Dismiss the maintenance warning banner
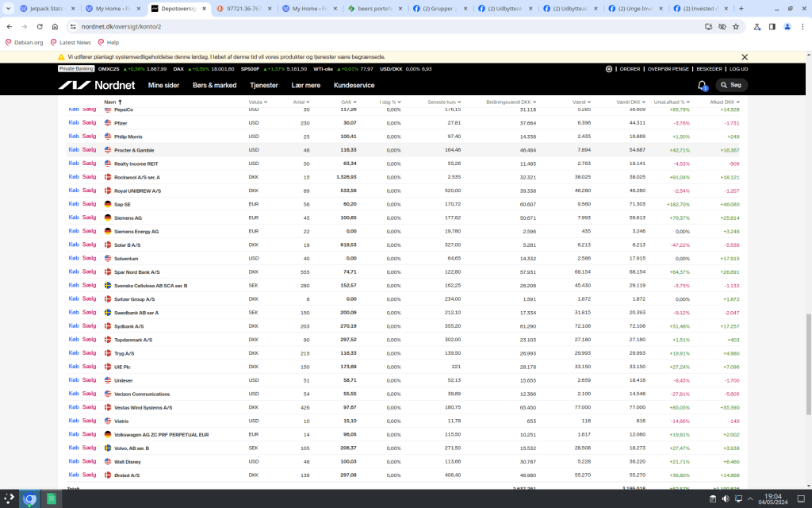The image size is (812, 508). click(745, 57)
